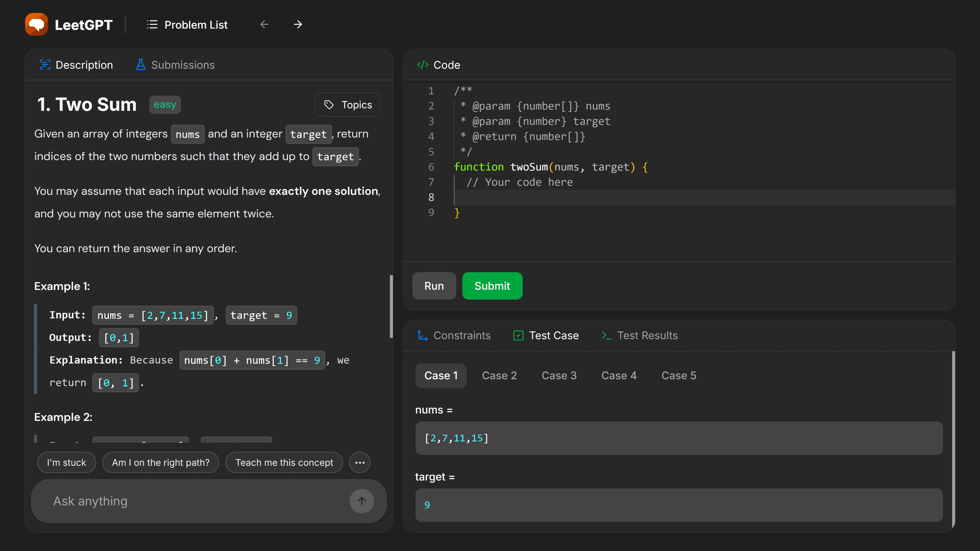The image size is (980, 551).
Task: Open more prompt options ellipsis
Action: 360,462
